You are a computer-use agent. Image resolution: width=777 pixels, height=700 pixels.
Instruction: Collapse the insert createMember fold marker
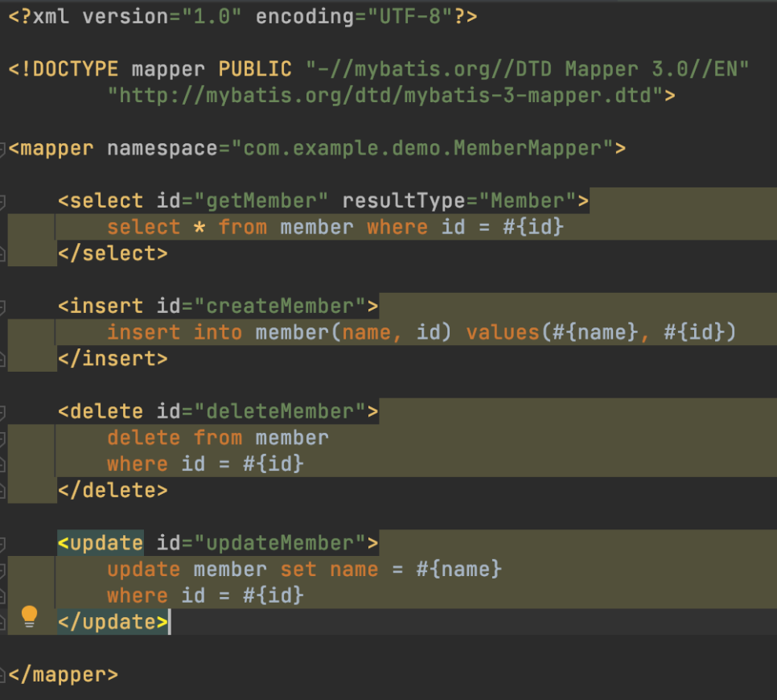(2, 307)
